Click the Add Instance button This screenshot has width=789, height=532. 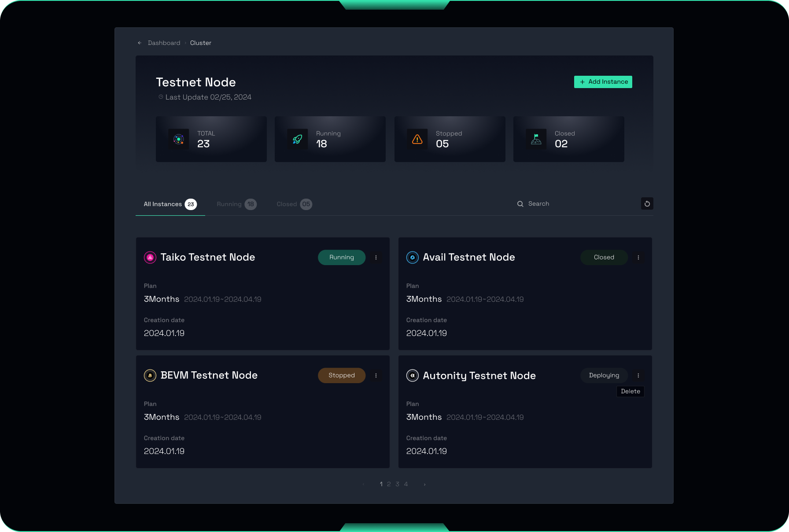pyautogui.click(x=603, y=82)
